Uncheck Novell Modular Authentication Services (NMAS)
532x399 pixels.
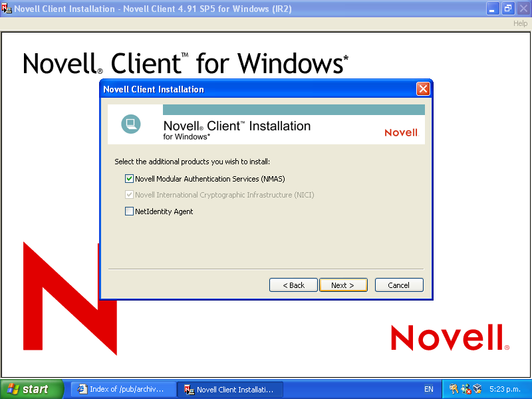(x=129, y=178)
